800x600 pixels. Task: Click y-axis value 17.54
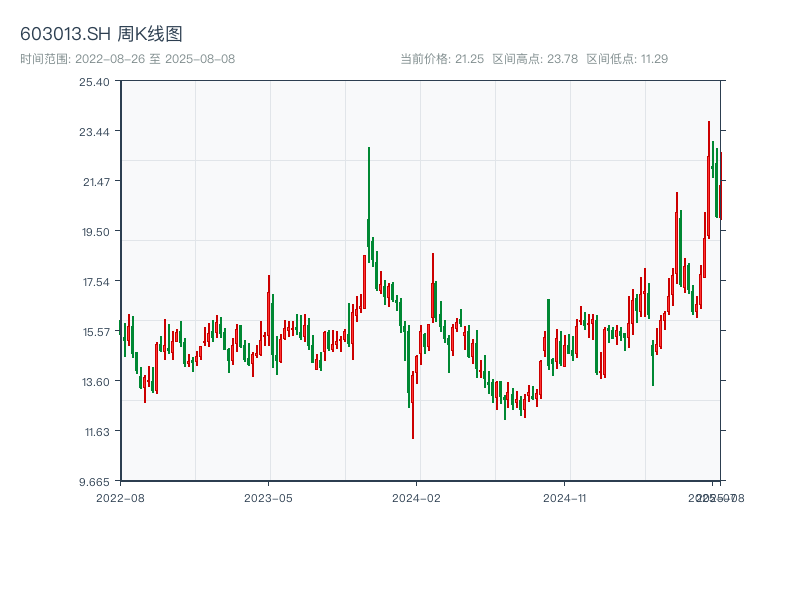pos(96,282)
